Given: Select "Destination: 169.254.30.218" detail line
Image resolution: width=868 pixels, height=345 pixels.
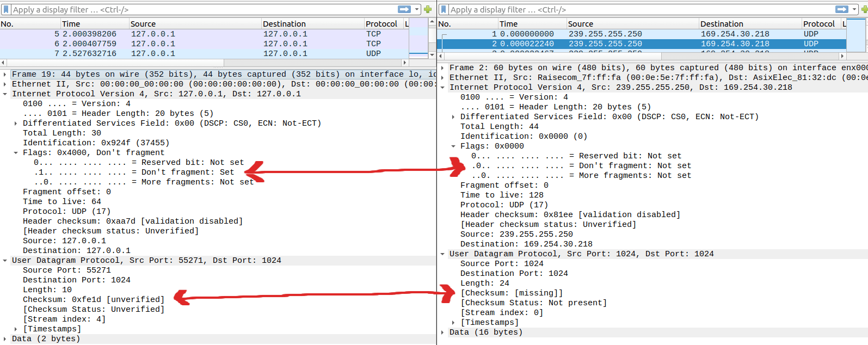Looking at the screenshot, I should click(x=526, y=244).
